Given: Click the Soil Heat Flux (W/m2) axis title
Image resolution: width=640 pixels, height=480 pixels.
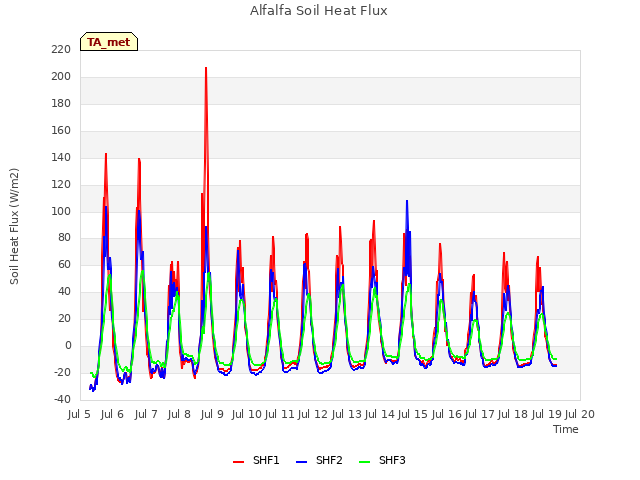Looking at the screenshot, I should tap(14, 226).
